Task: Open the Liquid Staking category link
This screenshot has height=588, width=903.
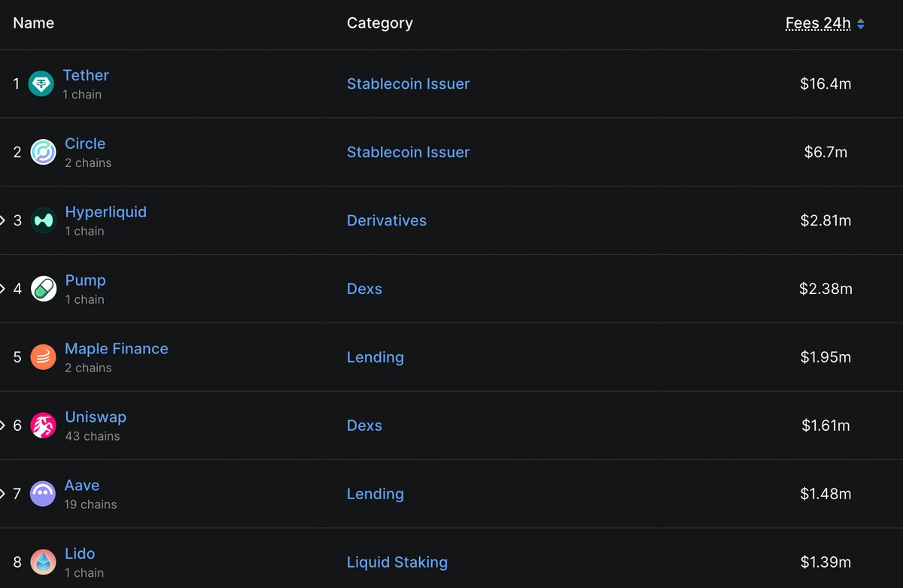Action: point(397,562)
